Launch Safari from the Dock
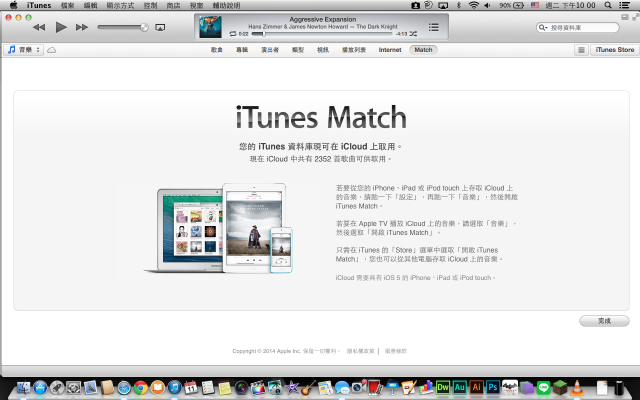The image size is (640, 400). click(x=124, y=387)
